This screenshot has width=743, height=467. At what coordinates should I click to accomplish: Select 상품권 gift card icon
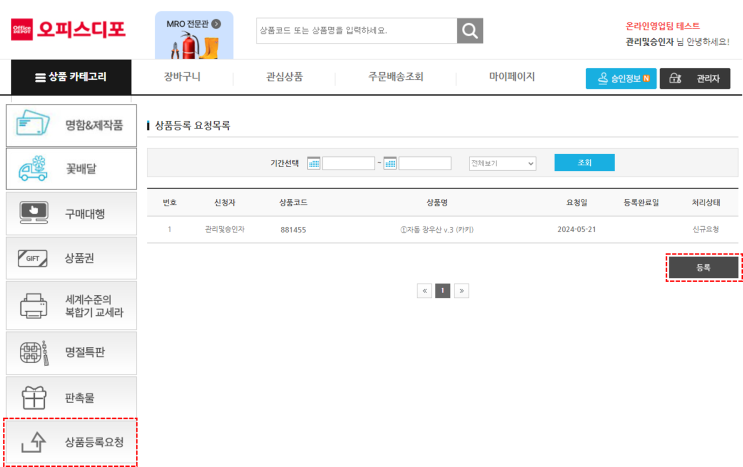(x=32, y=259)
